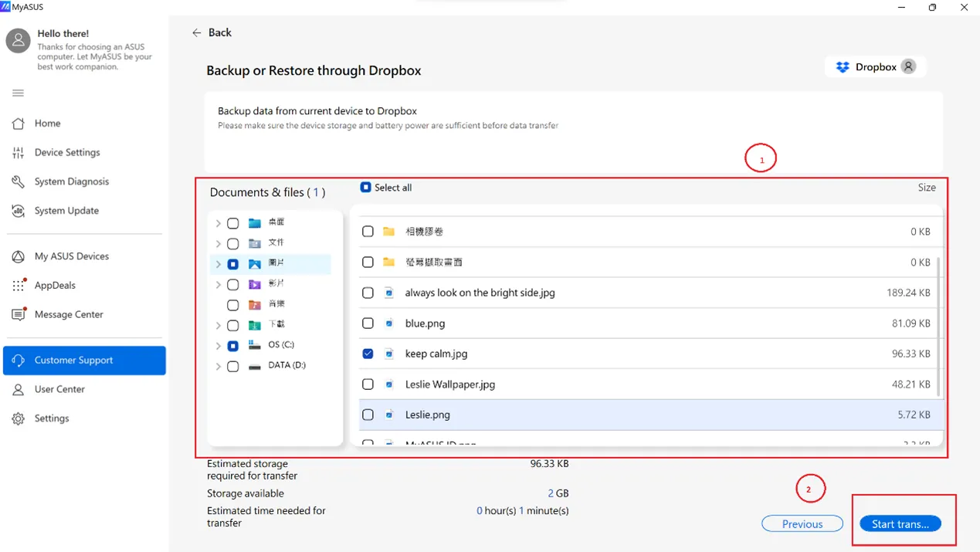The image size is (980, 552).
Task: Open AppDeals from the sidebar
Action: pyautogui.click(x=55, y=285)
